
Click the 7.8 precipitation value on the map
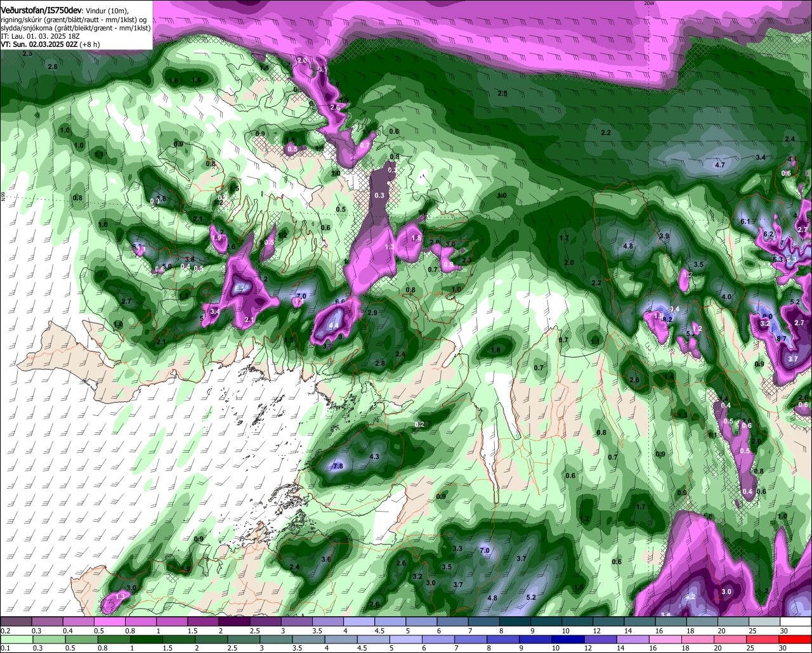click(338, 466)
